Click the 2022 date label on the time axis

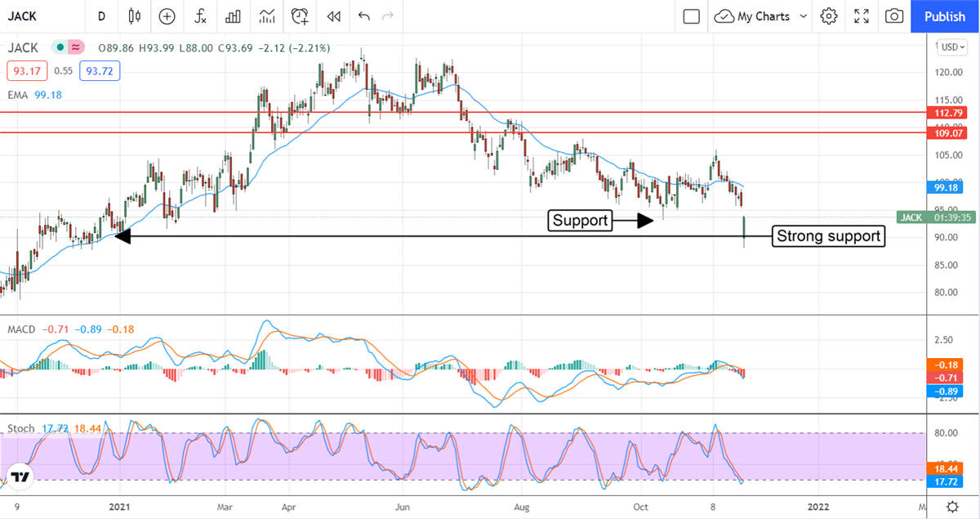point(819,507)
